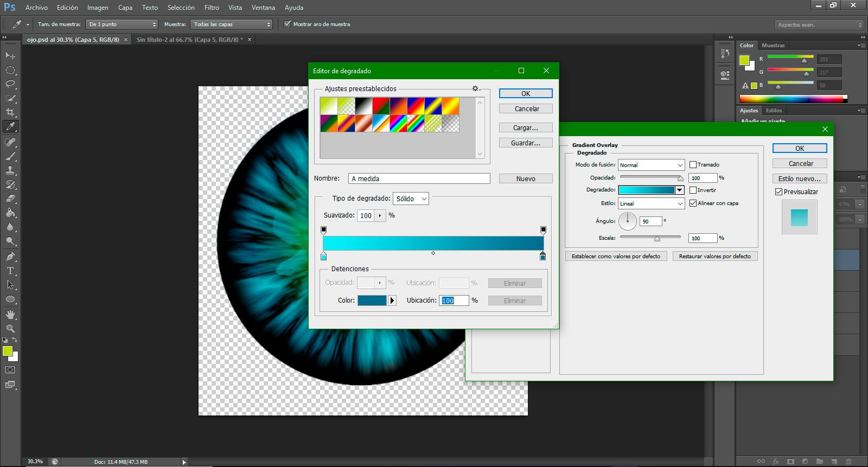Select the History Brush tool
This screenshot has height=467, width=868.
[x=10, y=184]
